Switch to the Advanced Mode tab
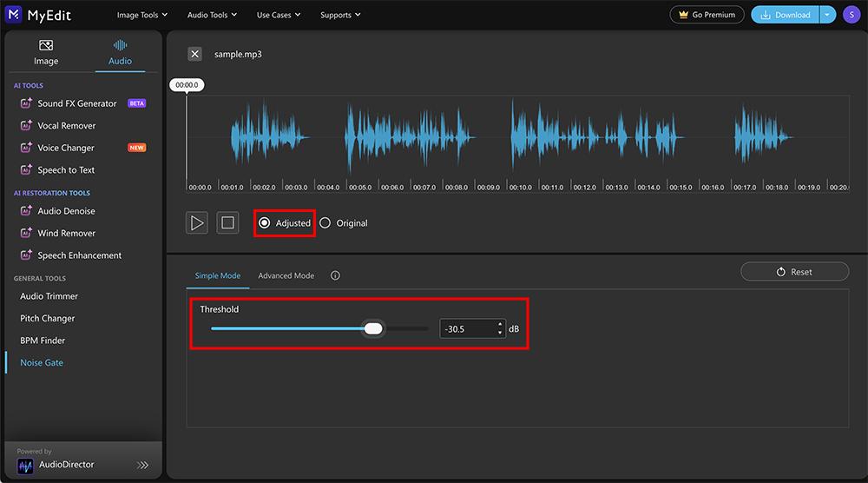Viewport: 868px width, 483px height. click(x=286, y=275)
